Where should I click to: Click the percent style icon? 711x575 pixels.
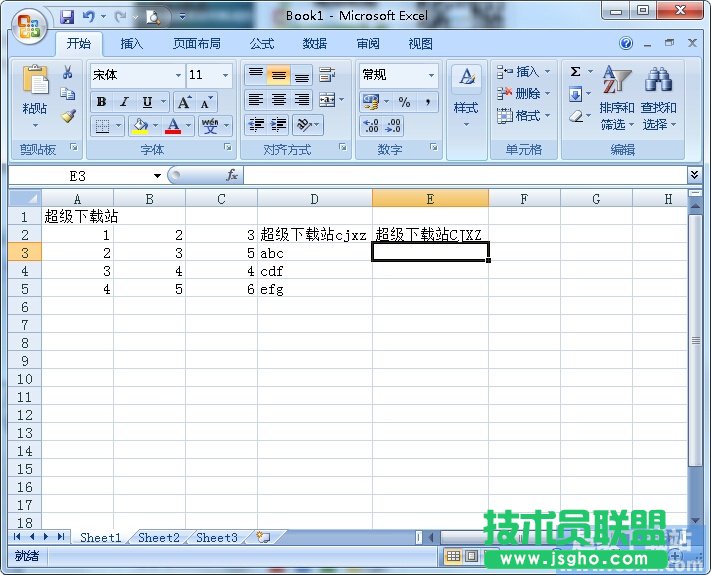404,102
